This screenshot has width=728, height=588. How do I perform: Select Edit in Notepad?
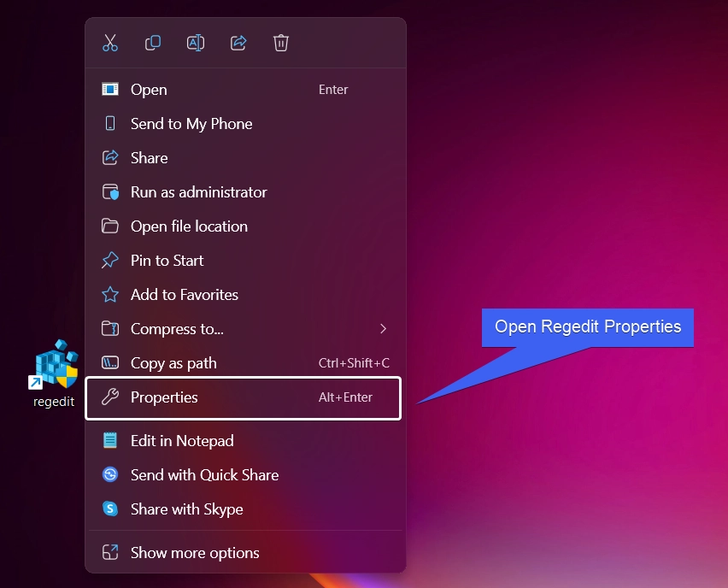point(245,440)
